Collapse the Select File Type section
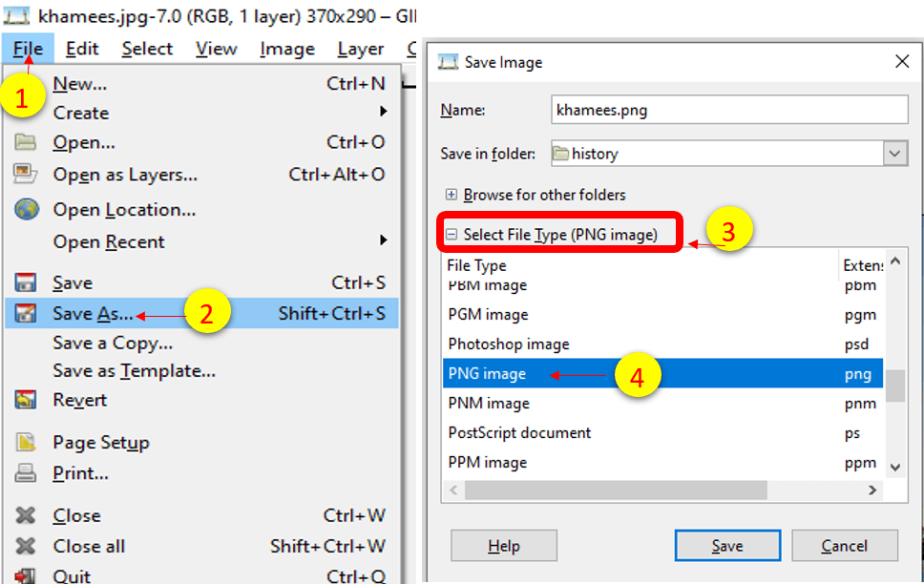The width and height of the screenshot is (924, 584). pyautogui.click(x=451, y=235)
